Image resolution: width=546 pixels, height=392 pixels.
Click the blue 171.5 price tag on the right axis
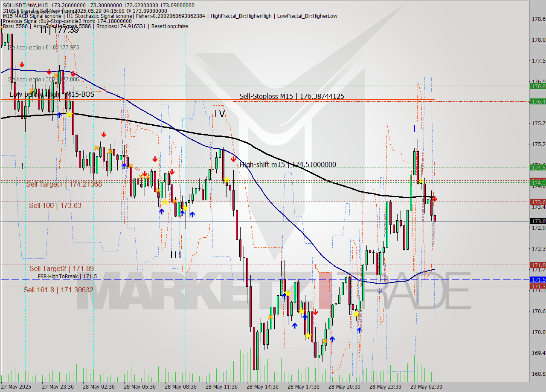click(x=537, y=280)
